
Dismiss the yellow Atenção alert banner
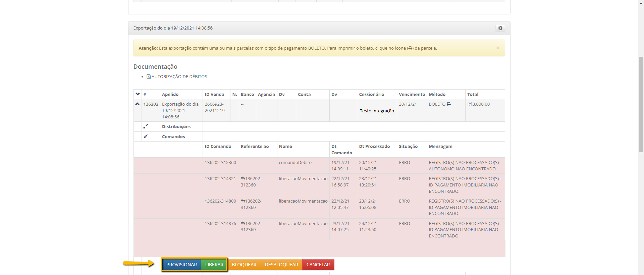pyautogui.click(x=498, y=48)
